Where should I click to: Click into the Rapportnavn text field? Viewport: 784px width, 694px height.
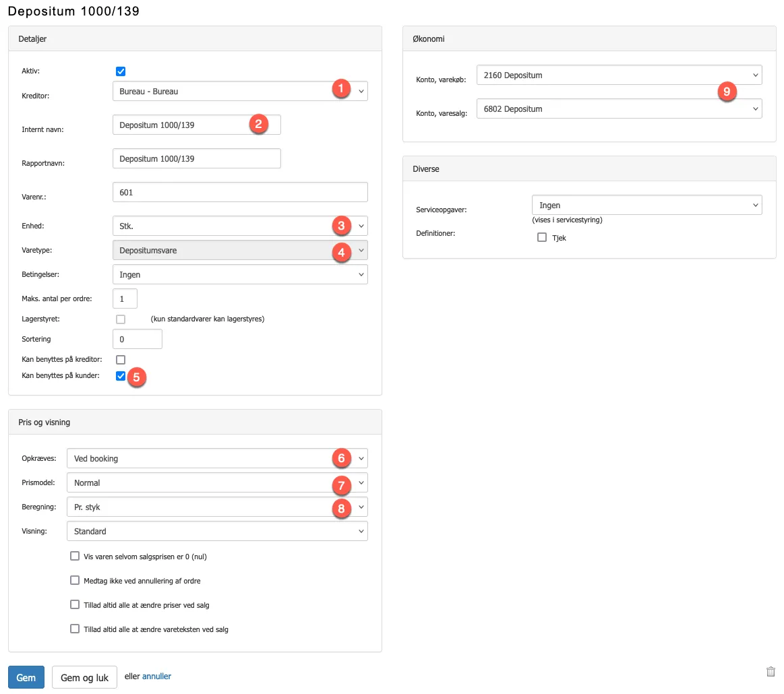point(196,158)
